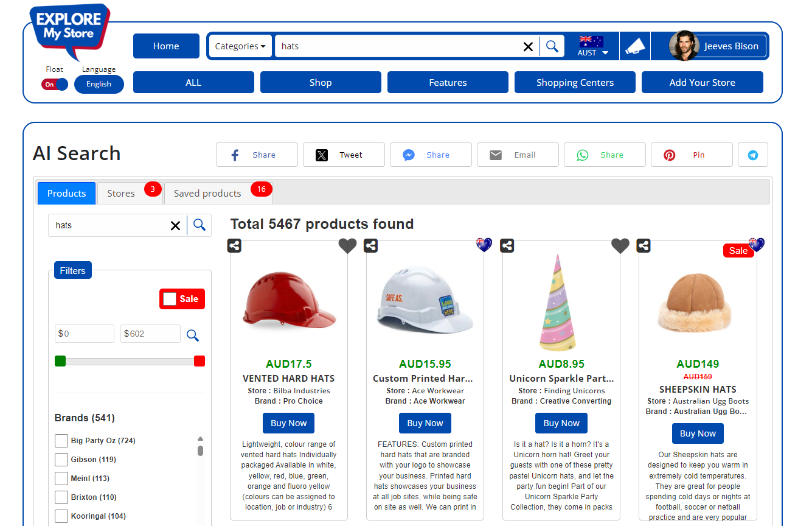Check the Sale filter checkbox
812x526 pixels.
[170, 299]
